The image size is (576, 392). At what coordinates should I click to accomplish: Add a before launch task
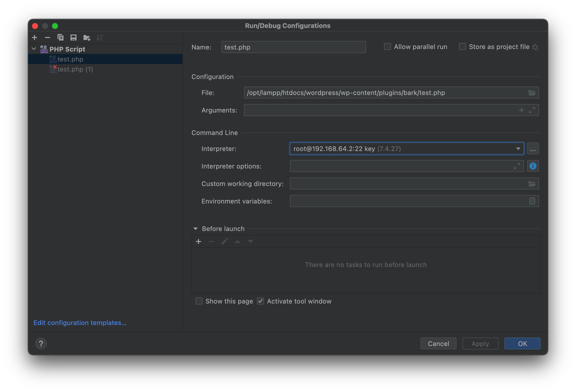tap(198, 241)
